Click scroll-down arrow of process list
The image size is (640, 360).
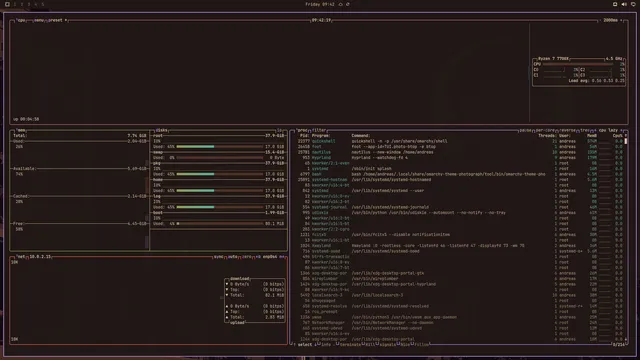pyautogui.click(x=626, y=340)
